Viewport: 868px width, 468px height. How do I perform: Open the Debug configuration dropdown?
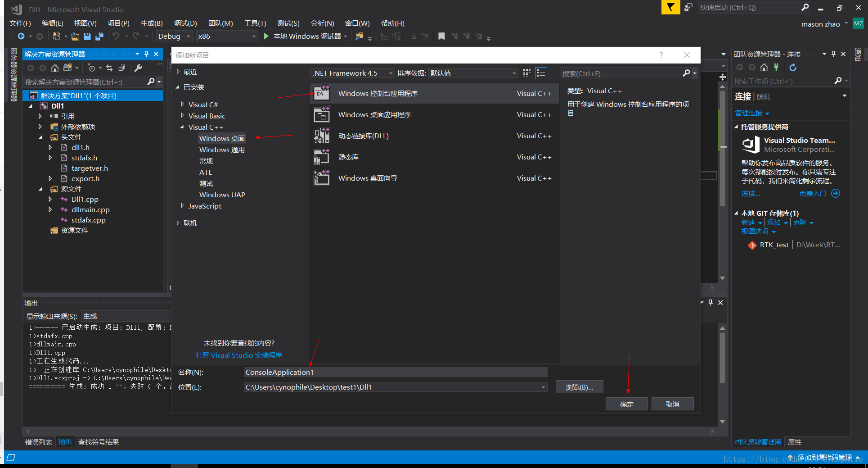(175, 36)
